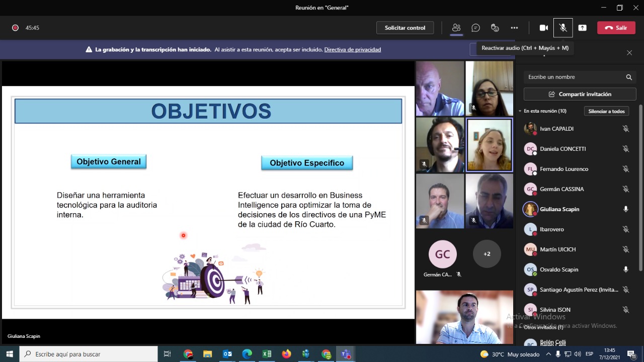Open the reactions and raise hand icon
This screenshot has height=362, width=644.
click(x=495, y=28)
